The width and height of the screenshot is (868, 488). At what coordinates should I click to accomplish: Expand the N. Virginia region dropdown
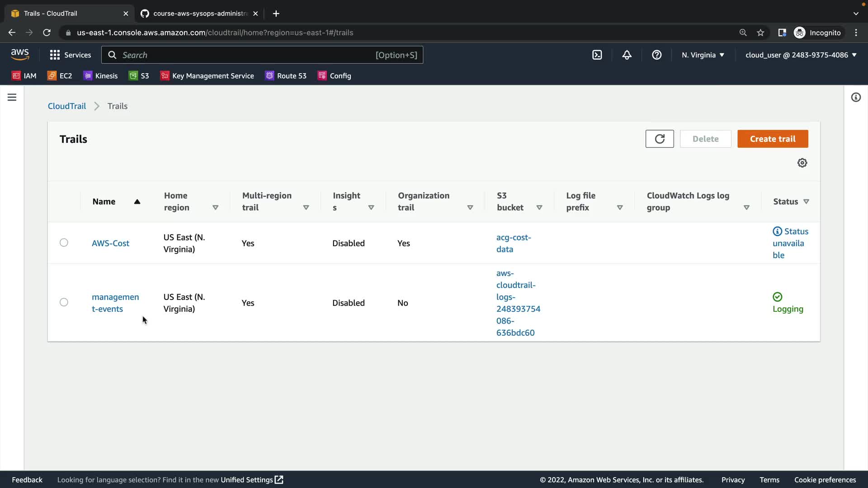pyautogui.click(x=703, y=55)
